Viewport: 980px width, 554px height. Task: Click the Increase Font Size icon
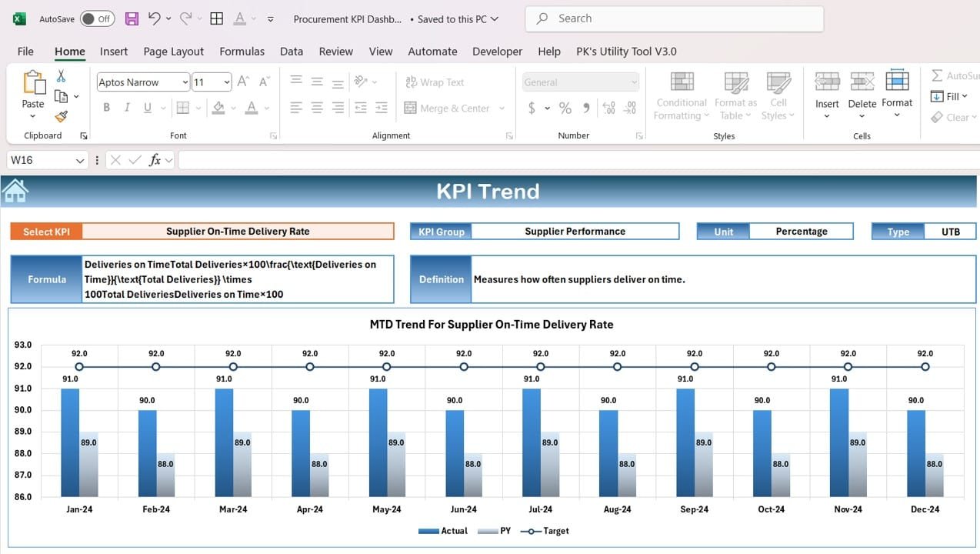pos(243,82)
